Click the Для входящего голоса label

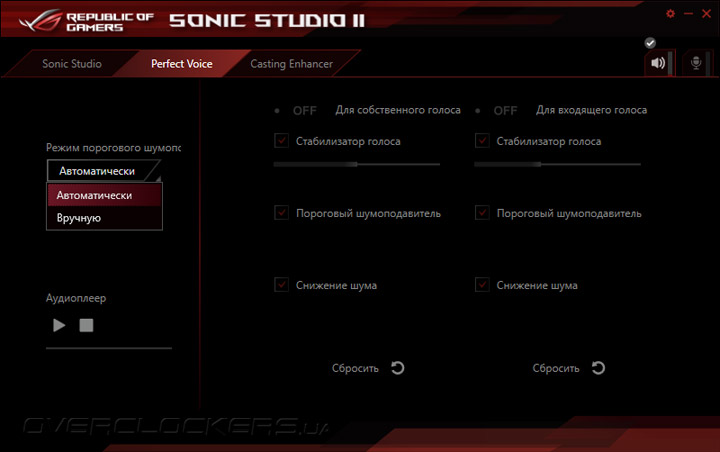point(591,110)
